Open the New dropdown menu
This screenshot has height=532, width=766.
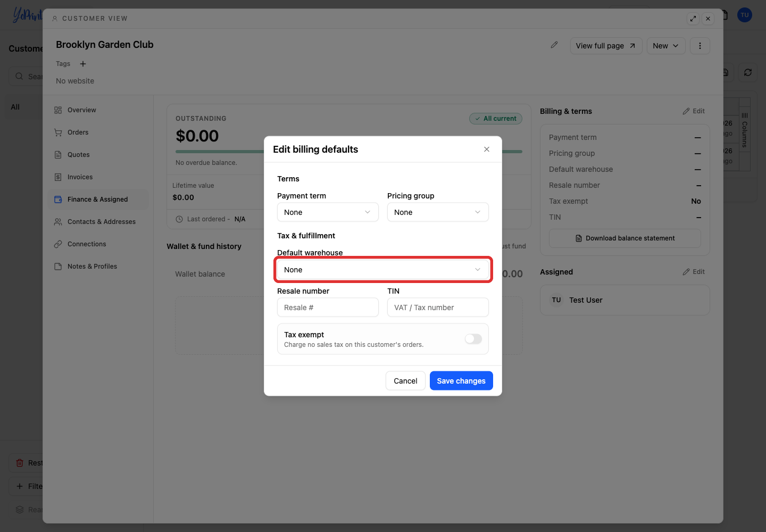[x=666, y=46]
